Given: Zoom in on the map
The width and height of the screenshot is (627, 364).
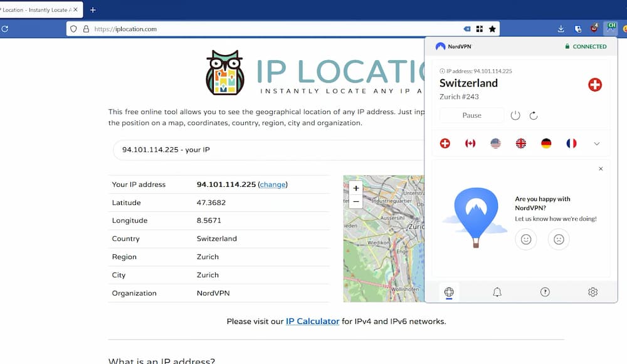Looking at the screenshot, I should pyautogui.click(x=356, y=188).
